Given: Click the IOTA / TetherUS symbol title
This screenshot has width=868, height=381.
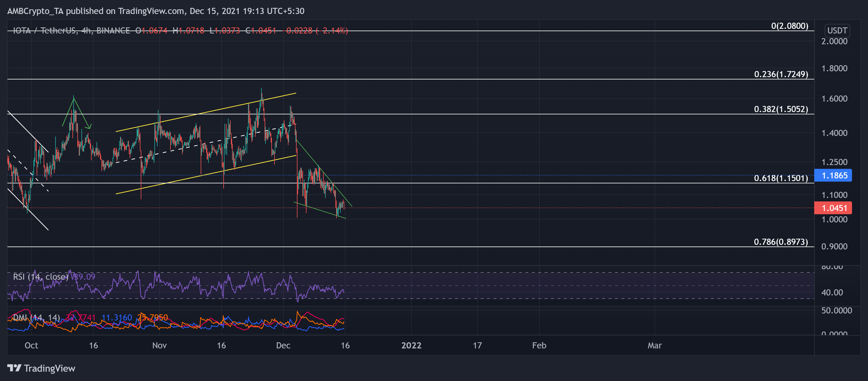Looking at the screenshot, I should click(71, 31).
